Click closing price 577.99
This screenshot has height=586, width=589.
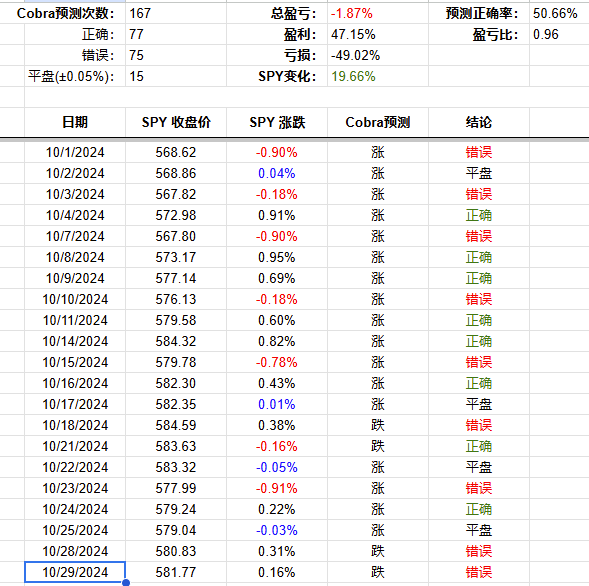(x=176, y=489)
